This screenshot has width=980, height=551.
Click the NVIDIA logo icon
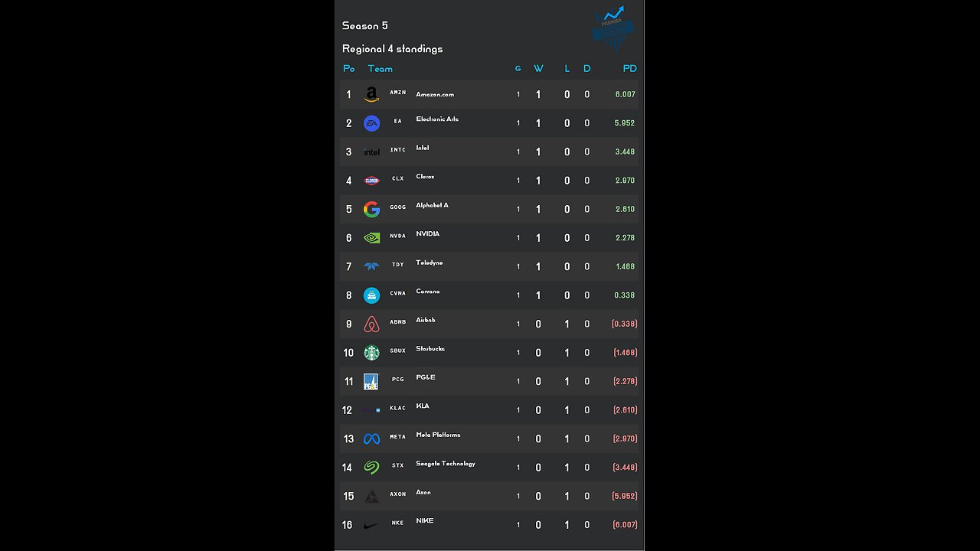pyautogui.click(x=371, y=238)
